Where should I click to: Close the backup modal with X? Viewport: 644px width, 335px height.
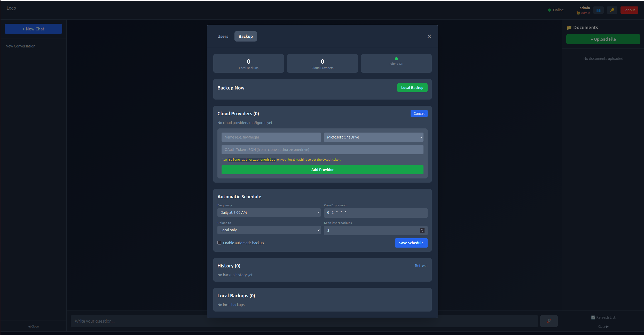click(x=429, y=36)
